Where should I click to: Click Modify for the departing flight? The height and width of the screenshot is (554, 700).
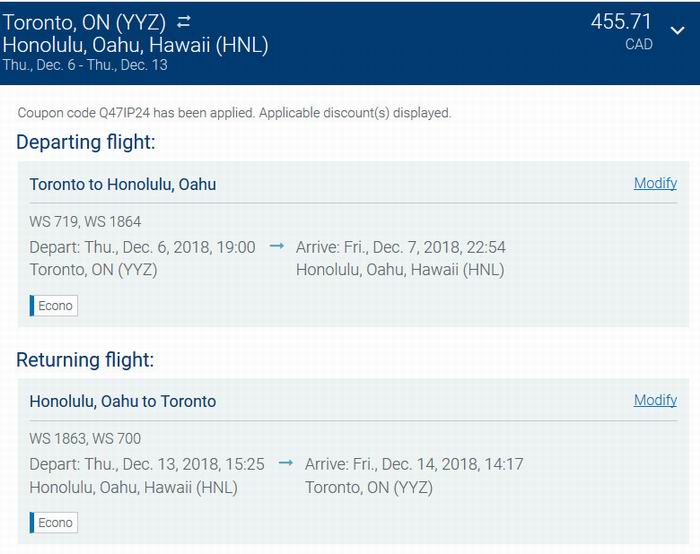tap(655, 183)
